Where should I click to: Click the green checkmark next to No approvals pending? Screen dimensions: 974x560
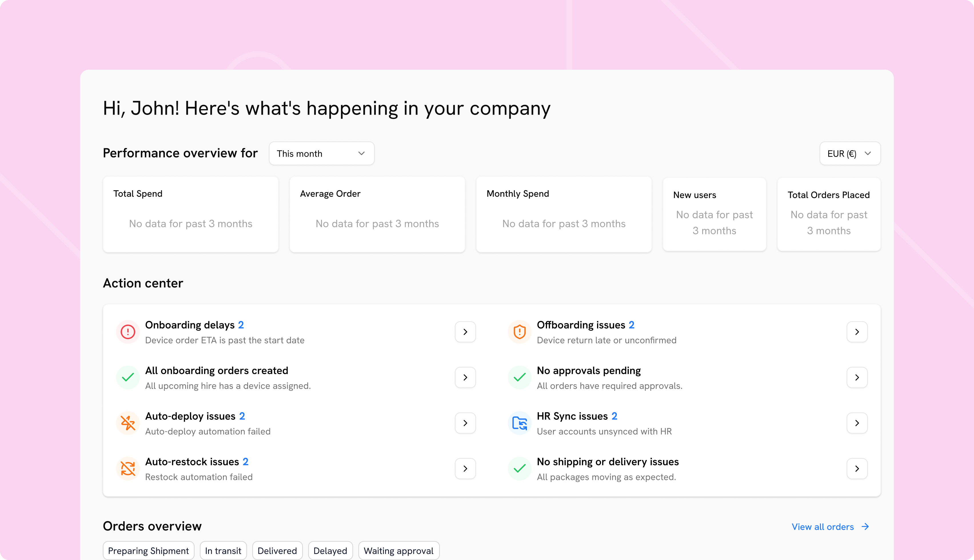click(x=519, y=377)
